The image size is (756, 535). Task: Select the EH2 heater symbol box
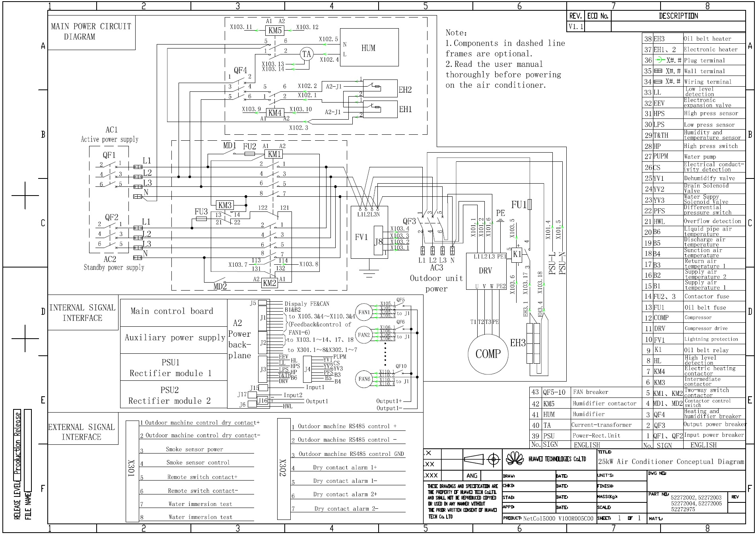380,89
